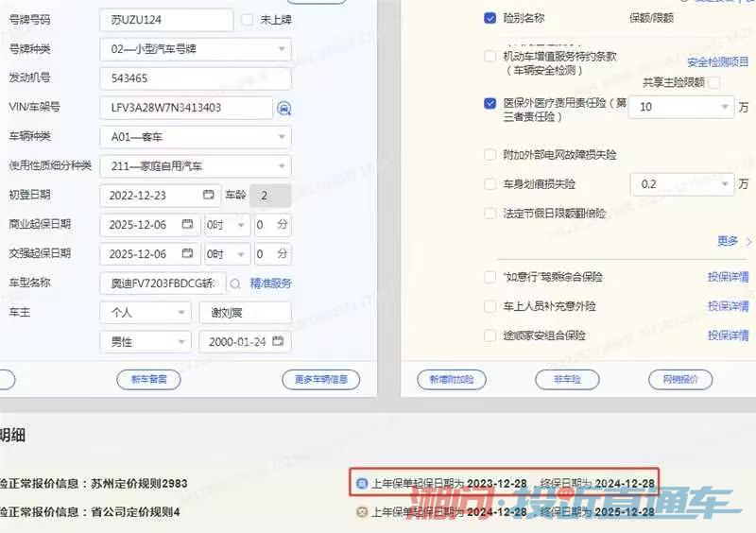756x533 pixels.
Task: Expand the 号牌种类 dropdown
Action: (x=195, y=49)
